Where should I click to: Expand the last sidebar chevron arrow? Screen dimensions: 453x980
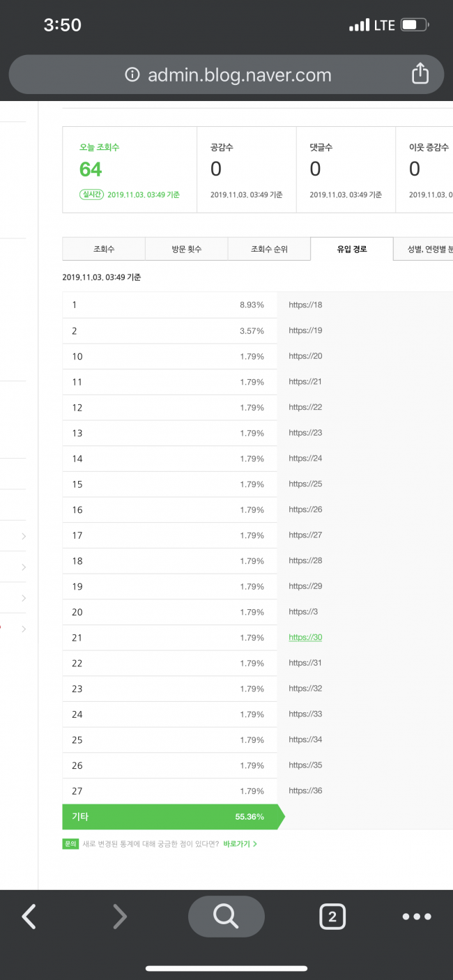(24, 629)
